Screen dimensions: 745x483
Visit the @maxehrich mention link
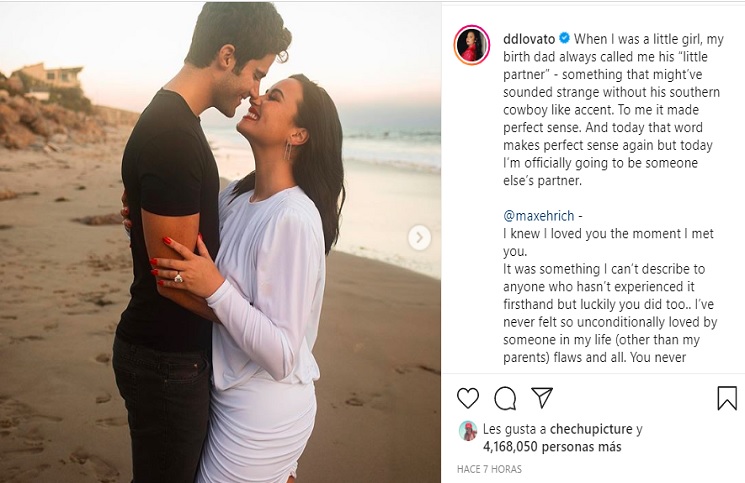[x=539, y=216]
